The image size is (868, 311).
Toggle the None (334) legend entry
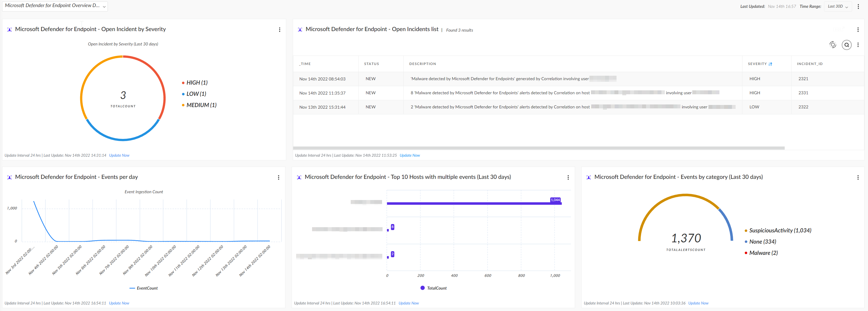point(760,242)
